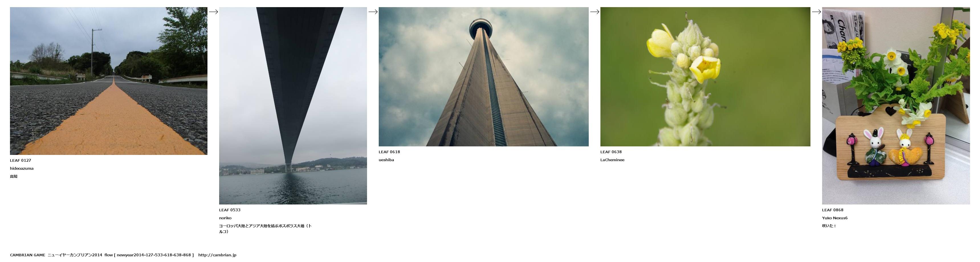980x262 pixels.
Task: Click the http://cambrian.jp URL in footer
Action: 217,255
